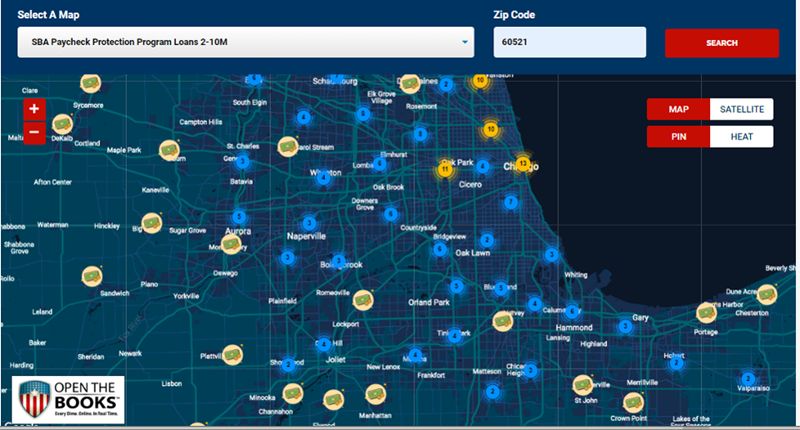Image resolution: width=800 pixels, height=430 pixels.
Task: Open the yellow 11 cluster near Oak Park
Action: [x=445, y=169]
